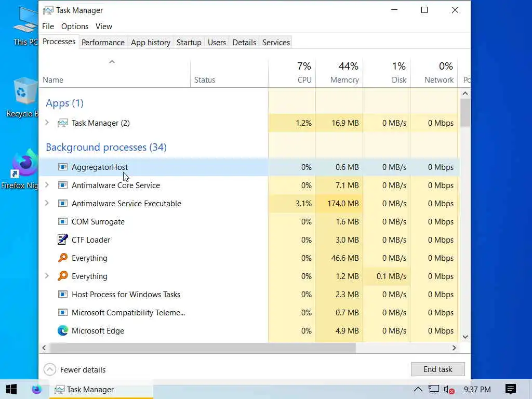532x399 pixels.
Task: Select the Task Manager taskbar button
Action: [x=101, y=389]
